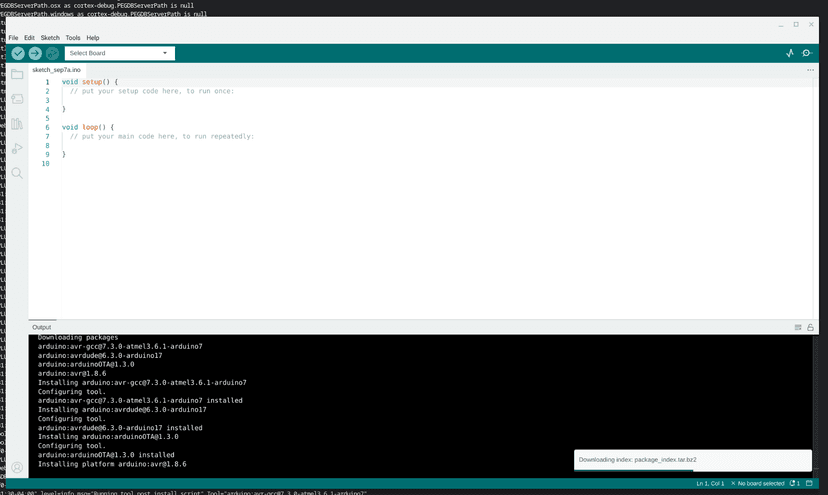Clear the output panel contents
Image resolution: width=828 pixels, height=495 pixels.
pos(798,327)
